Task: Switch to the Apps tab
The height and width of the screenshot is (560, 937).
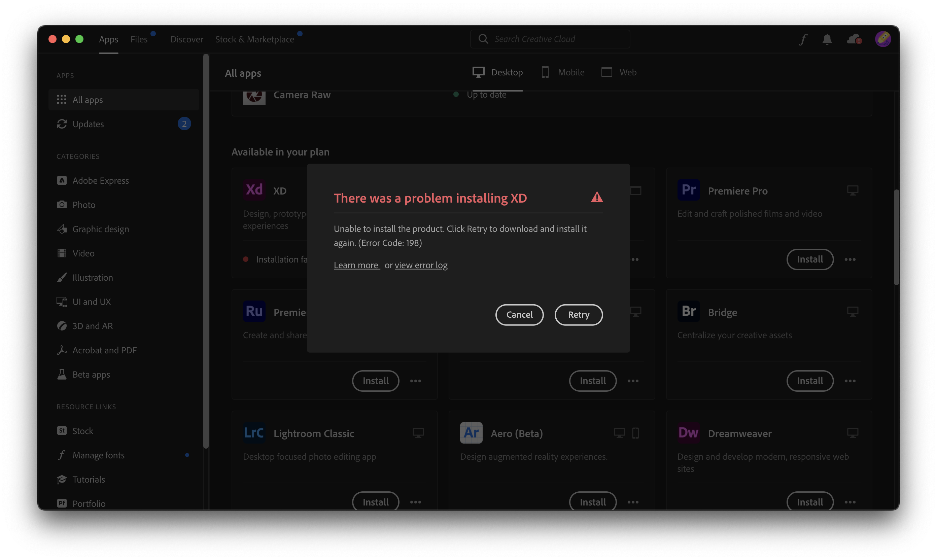Action: click(x=108, y=39)
